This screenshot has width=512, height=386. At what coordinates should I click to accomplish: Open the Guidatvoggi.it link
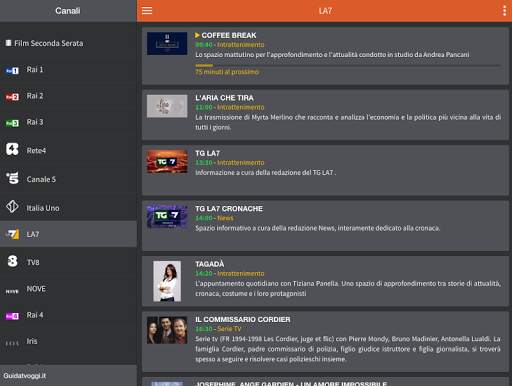click(25, 376)
